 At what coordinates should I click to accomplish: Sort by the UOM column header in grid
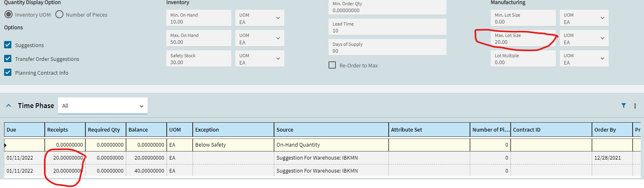[x=180, y=130]
